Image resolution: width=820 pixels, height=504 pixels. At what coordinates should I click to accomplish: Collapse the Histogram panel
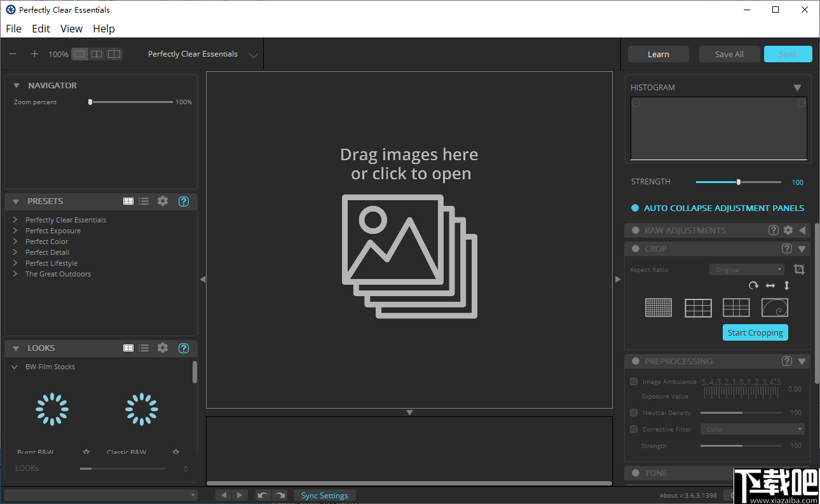pyautogui.click(x=797, y=88)
